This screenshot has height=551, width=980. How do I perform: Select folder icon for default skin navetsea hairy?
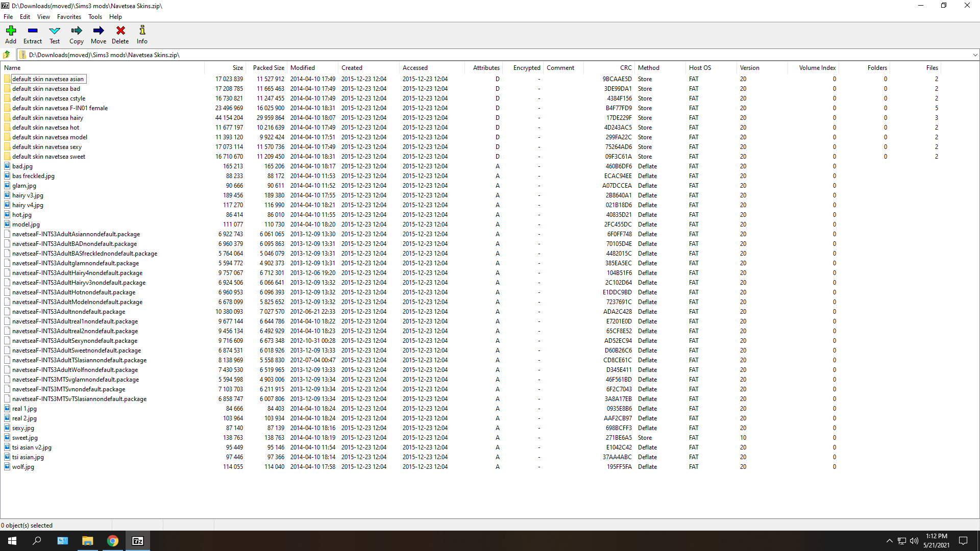coord(7,118)
